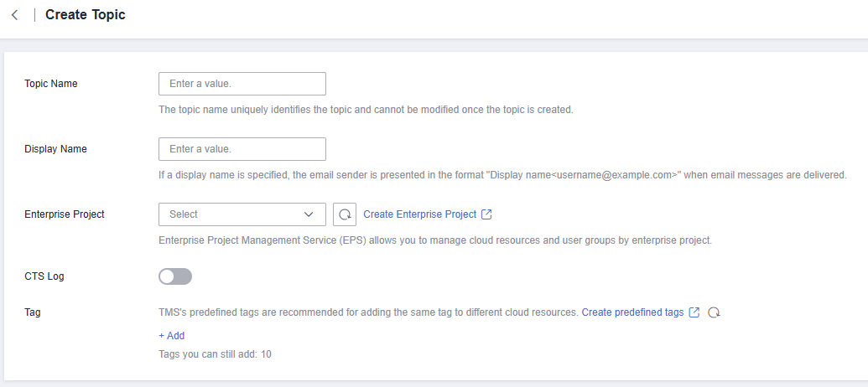Click external-link icon beside Create Enterprise Project
868x387 pixels.
point(487,214)
